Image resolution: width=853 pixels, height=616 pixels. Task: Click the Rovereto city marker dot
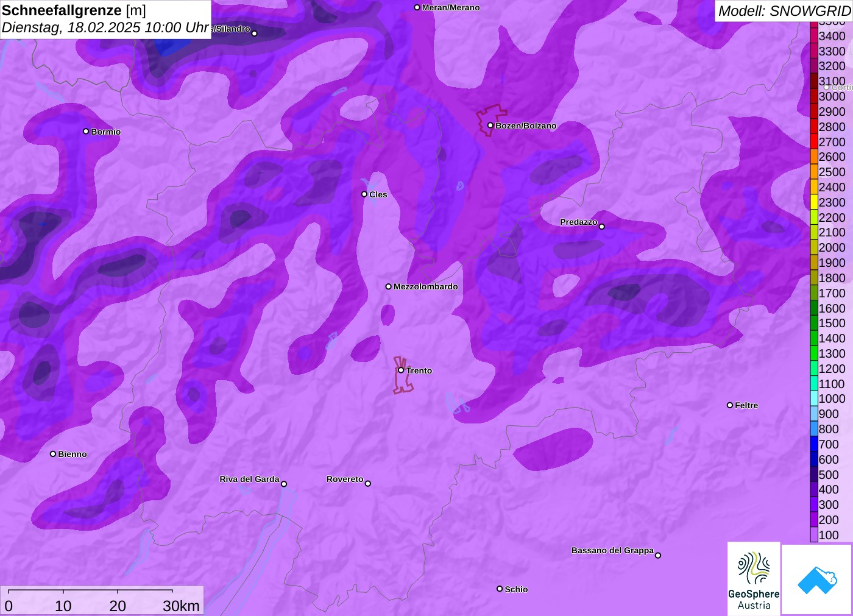[368, 484]
